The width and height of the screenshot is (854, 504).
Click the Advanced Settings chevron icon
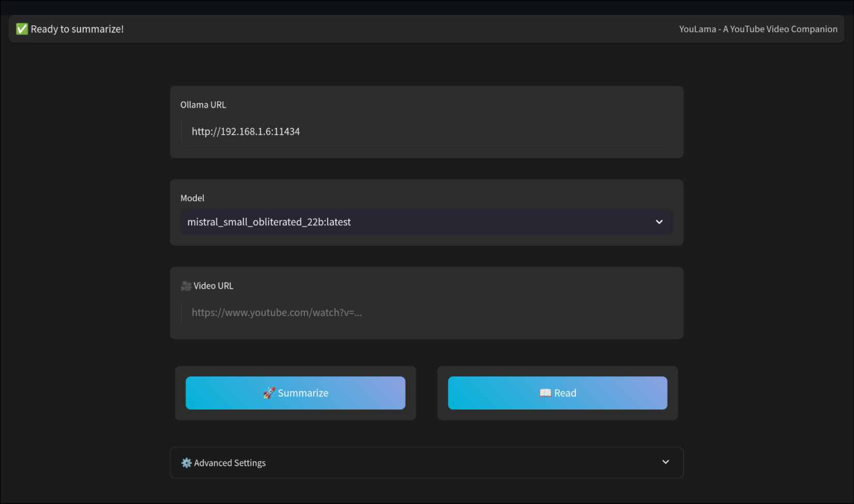tap(666, 462)
